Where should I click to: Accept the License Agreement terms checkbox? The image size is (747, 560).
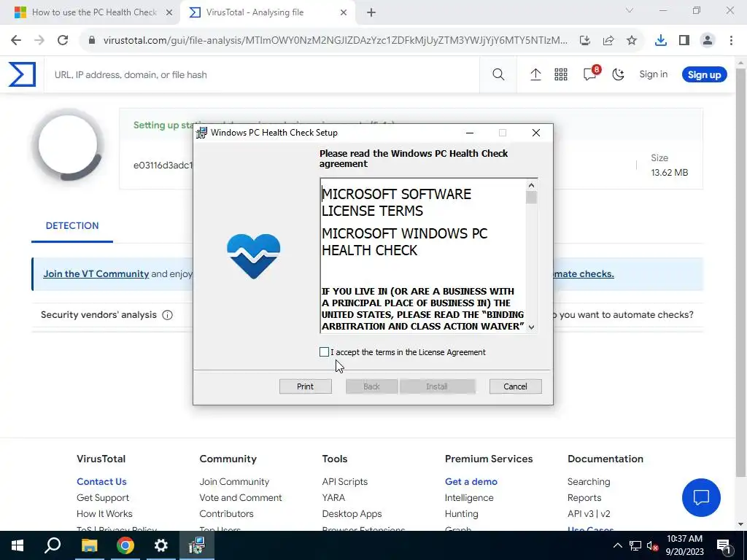pos(324,352)
